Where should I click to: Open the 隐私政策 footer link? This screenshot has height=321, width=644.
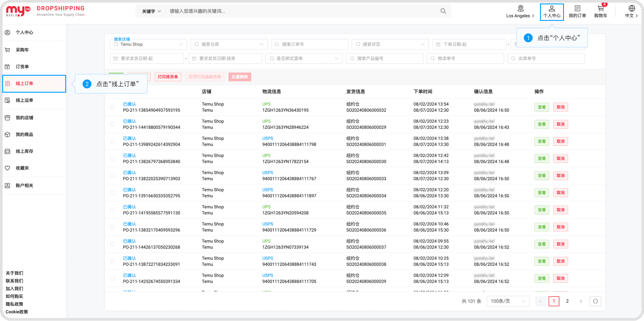(14, 304)
